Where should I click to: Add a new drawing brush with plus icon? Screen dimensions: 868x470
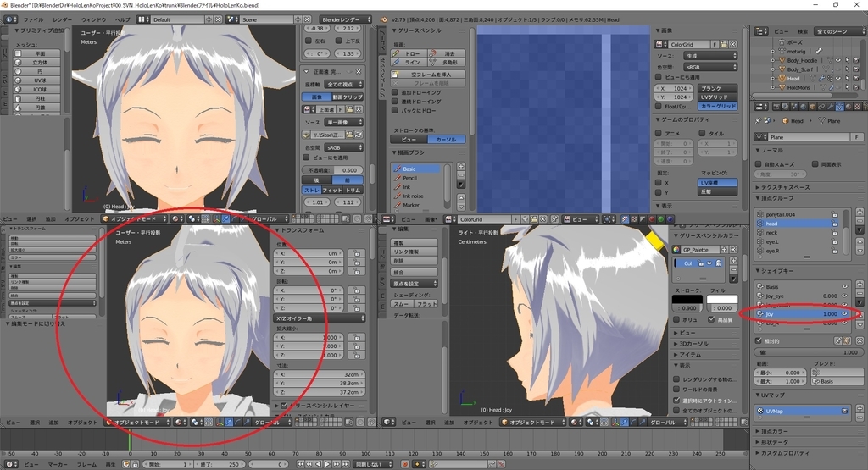pyautogui.click(x=460, y=166)
